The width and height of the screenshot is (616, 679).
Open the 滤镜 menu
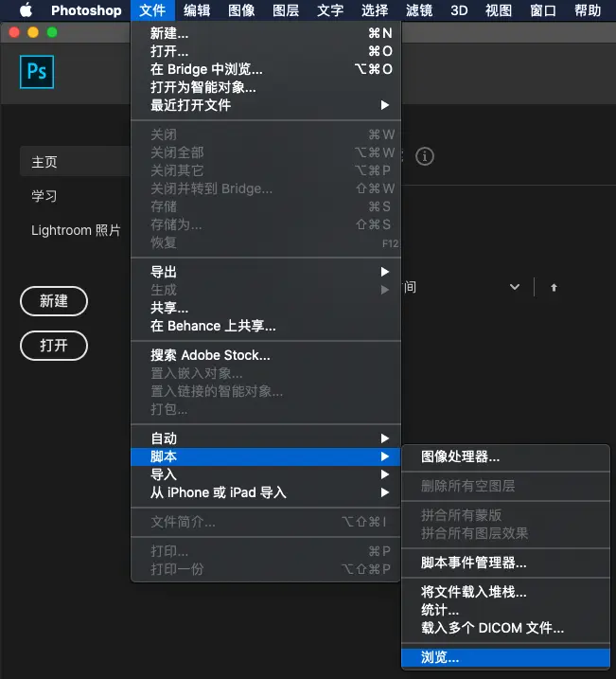(x=419, y=10)
